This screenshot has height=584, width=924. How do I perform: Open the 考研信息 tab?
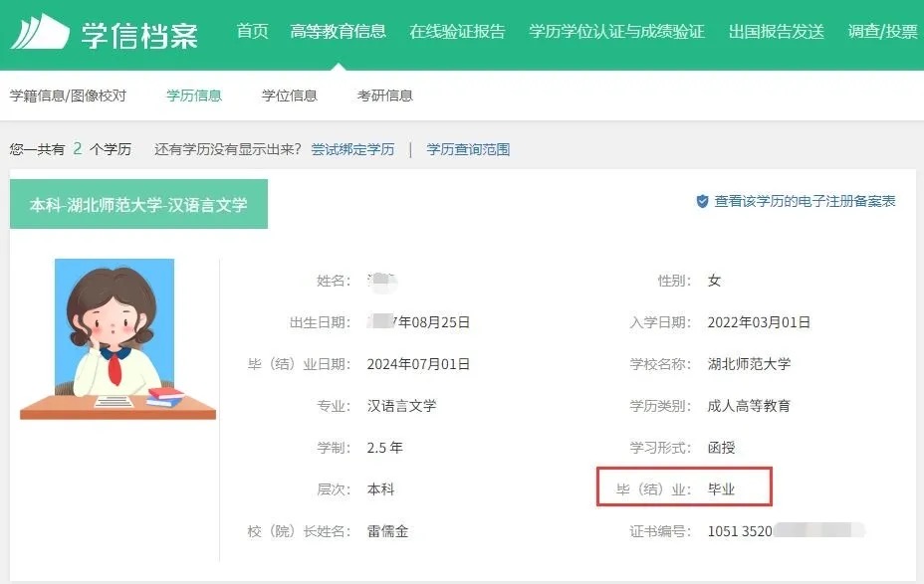click(384, 96)
